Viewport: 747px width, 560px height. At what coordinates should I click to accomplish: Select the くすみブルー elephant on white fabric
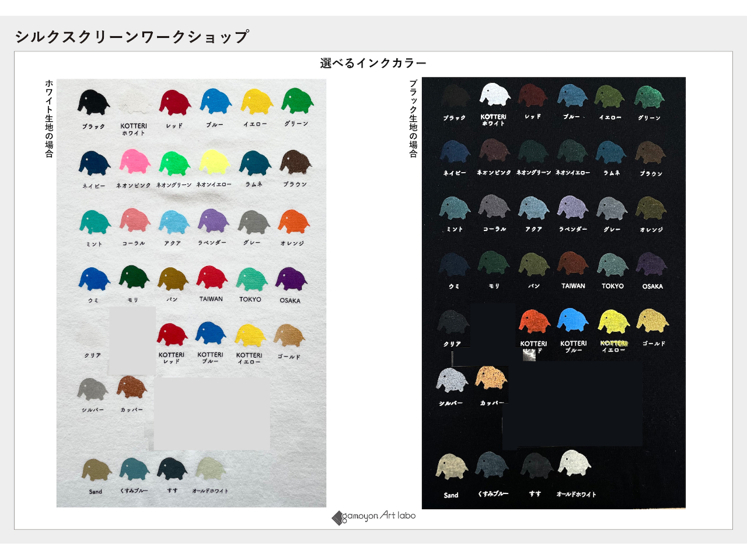tap(135, 468)
